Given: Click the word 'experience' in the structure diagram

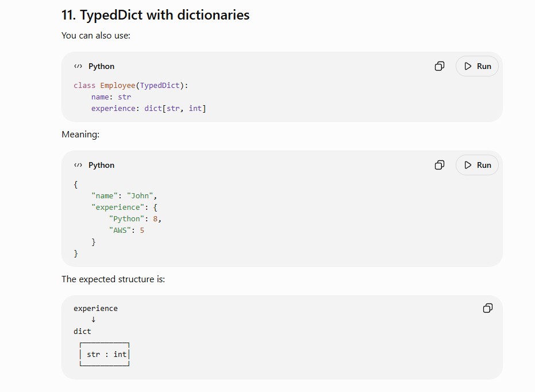Looking at the screenshot, I should click(x=95, y=309).
